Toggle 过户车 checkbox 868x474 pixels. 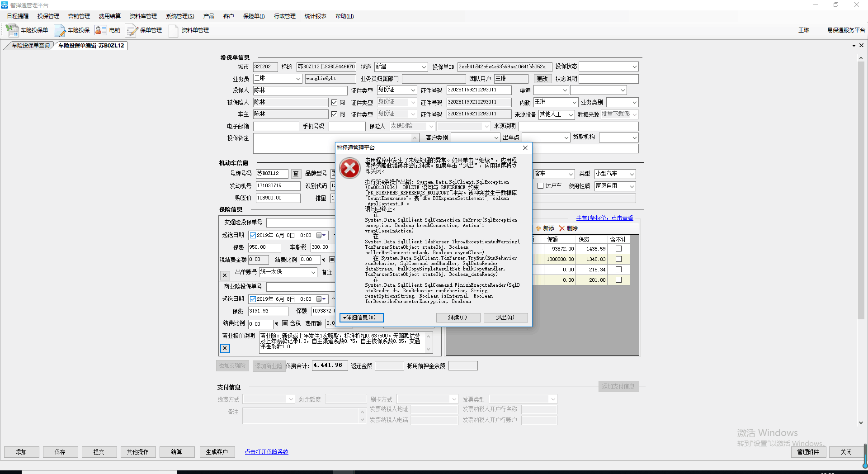click(x=540, y=186)
